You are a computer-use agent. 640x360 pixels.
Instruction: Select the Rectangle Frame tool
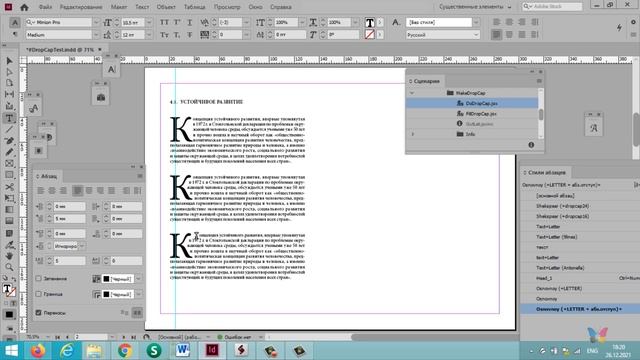tap(9, 163)
